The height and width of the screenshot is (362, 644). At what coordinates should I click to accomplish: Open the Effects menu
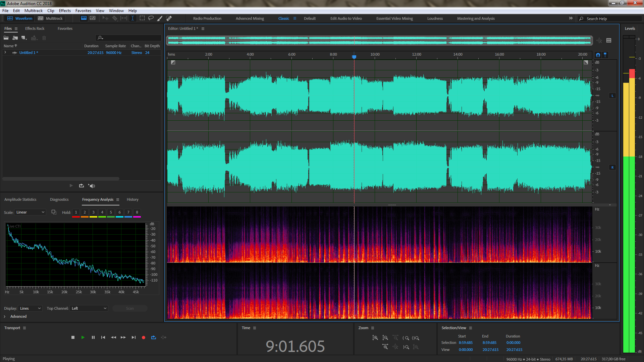(x=65, y=11)
